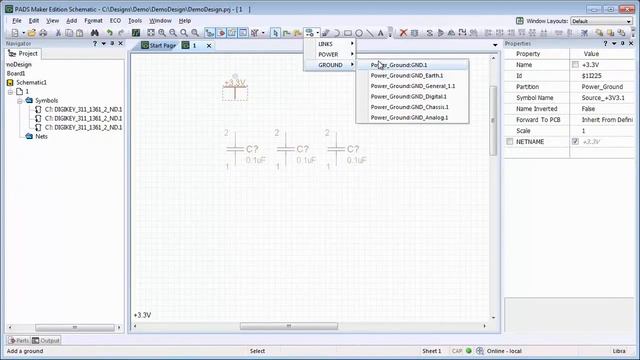Viewport: 640px width, 360px height.
Task: Click the Flip/Mirror icon in the toolbar
Action: (x=440, y=33)
